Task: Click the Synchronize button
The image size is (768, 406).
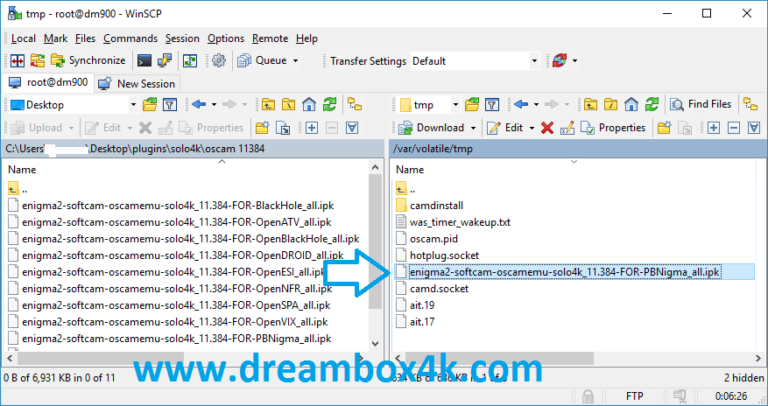Action: click(x=88, y=61)
